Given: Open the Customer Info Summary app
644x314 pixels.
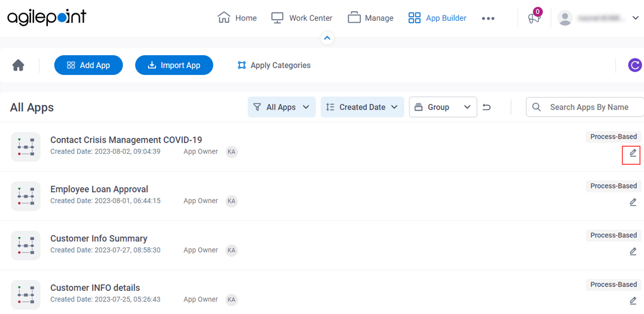Looking at the screenshot, I should [x=99, y=238].
